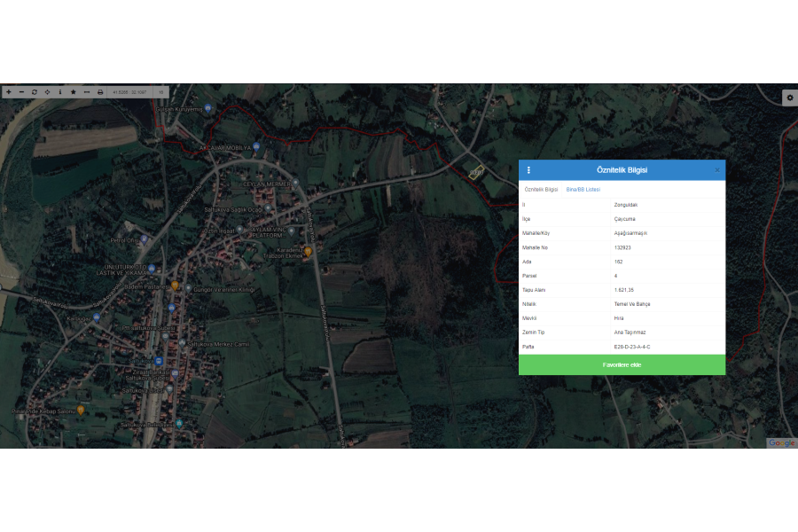Select the info query tool
Screen dimensions: 798x532
click(x=60, y=91)
